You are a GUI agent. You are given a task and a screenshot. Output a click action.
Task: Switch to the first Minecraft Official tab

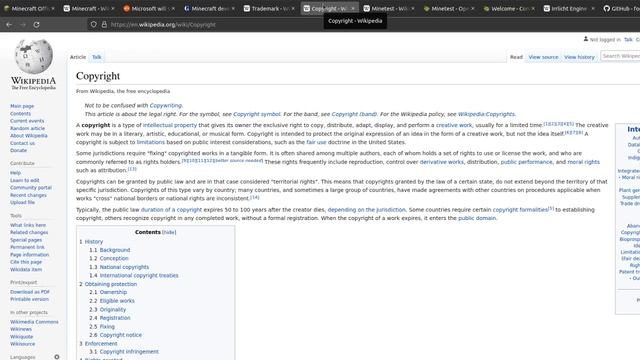click(x=29, y=9)
